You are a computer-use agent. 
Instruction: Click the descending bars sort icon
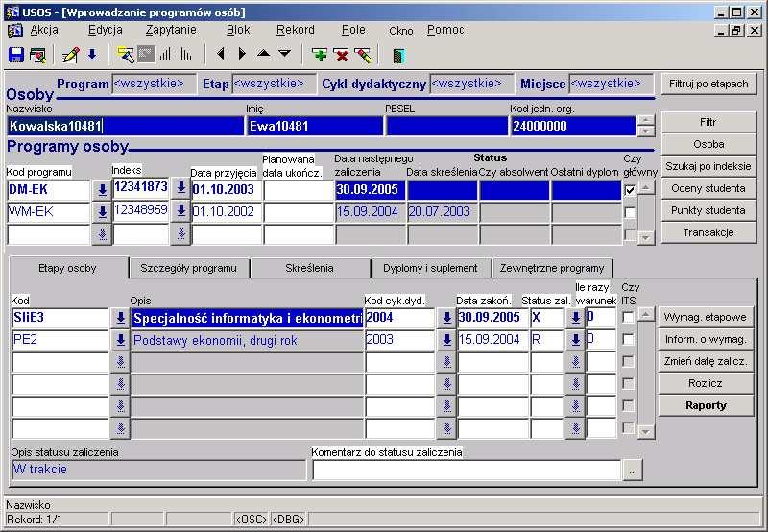186,54
